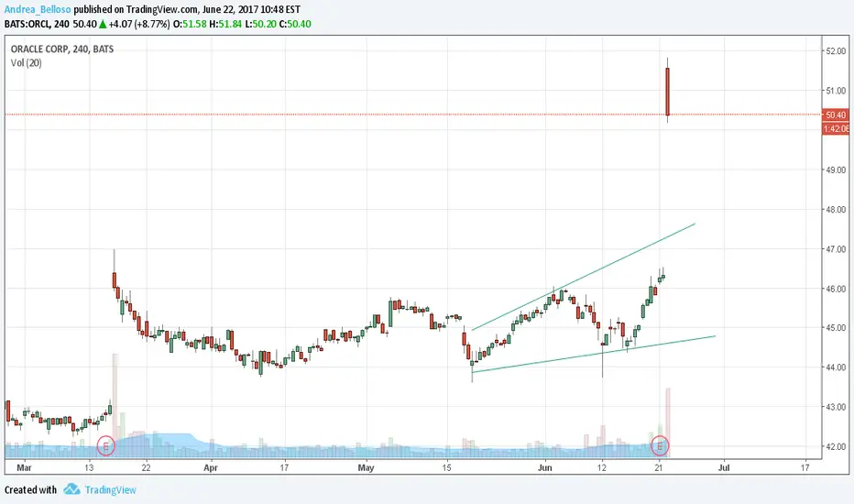Screen dimensions: 854x504
Task: Open the TradingView footer link text
Action: (111, 490)
